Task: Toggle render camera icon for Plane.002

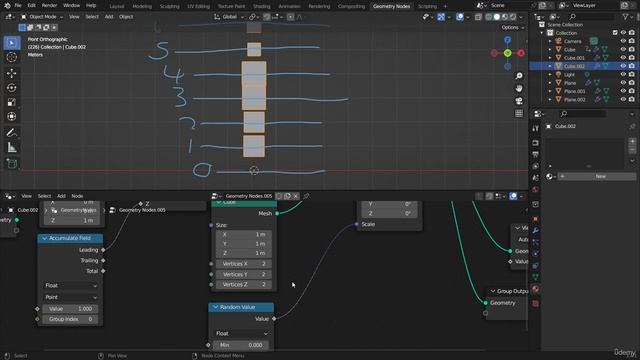Action: (x=632, y=99)
